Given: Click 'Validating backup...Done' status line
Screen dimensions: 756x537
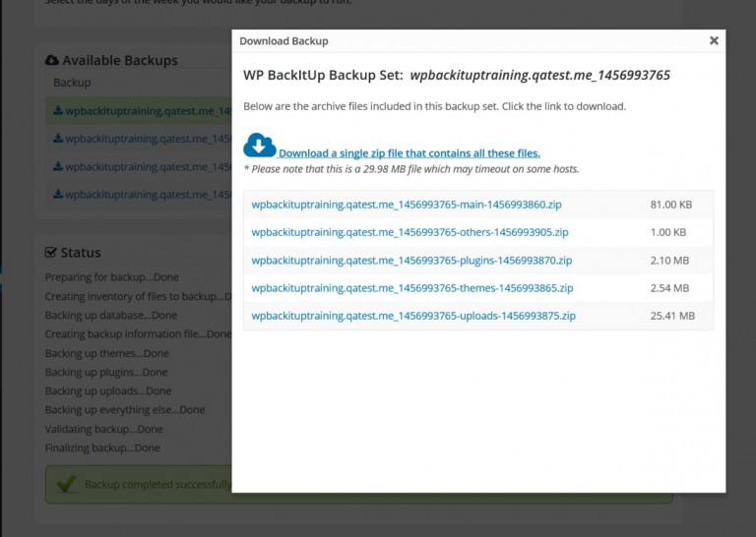Looking at the screenshot, I should (x=103, y=429).
